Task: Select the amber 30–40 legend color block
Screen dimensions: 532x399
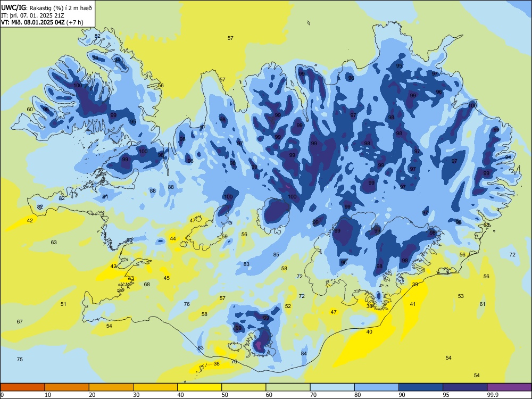Action: pos(155,387)
